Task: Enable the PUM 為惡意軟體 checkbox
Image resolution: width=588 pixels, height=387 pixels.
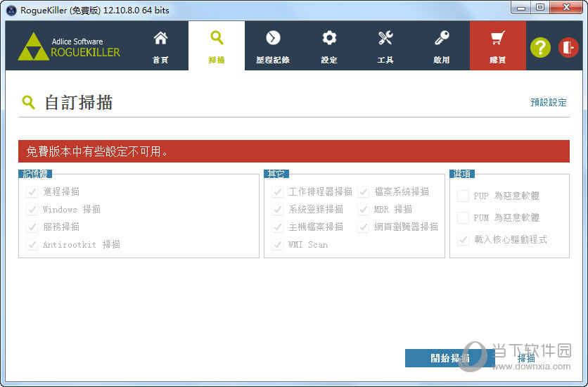Action: 463,217
